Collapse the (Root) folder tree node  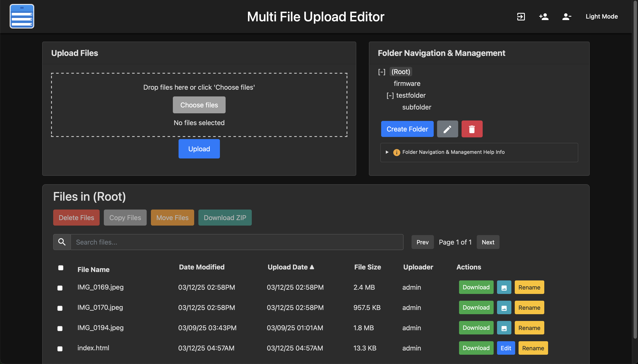pos(382,72)
